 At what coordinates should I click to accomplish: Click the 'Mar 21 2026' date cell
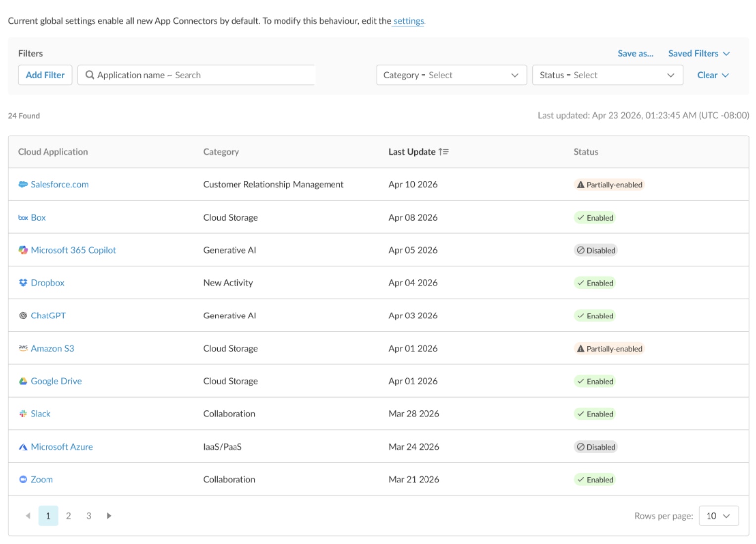(414, 479)
